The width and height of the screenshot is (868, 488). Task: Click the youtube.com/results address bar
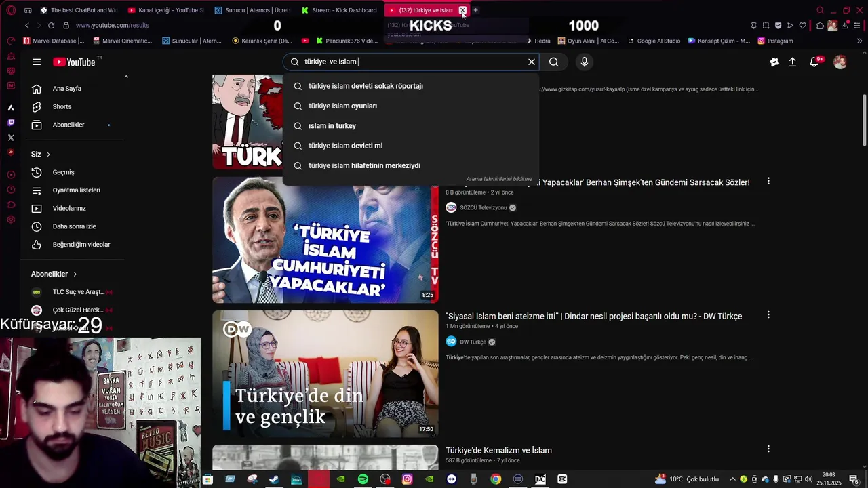point(113,26)
